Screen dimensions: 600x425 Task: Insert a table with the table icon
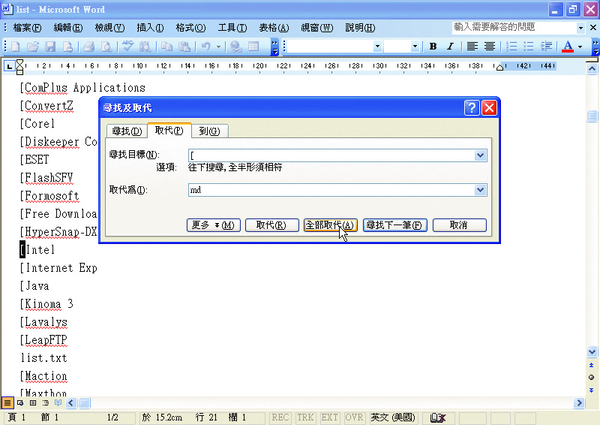tap(253, 47)
